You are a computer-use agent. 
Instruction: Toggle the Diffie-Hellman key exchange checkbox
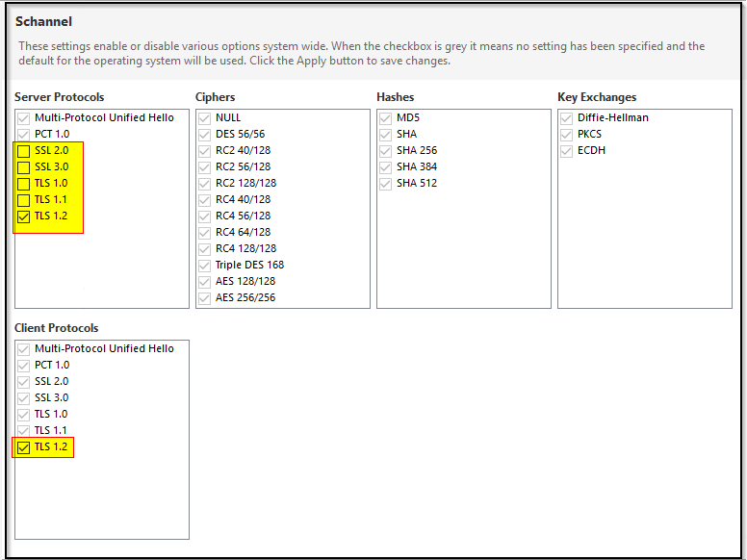coord(566,118)
